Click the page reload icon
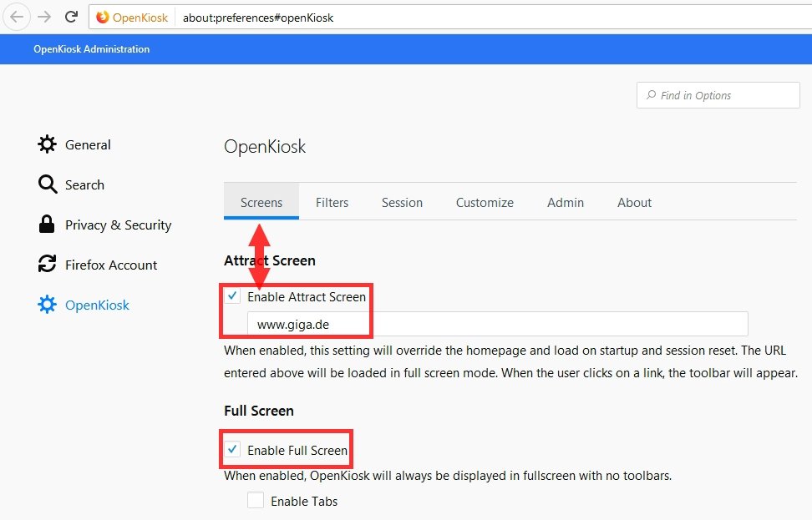The image size is (812, 520). pos(70,16)
